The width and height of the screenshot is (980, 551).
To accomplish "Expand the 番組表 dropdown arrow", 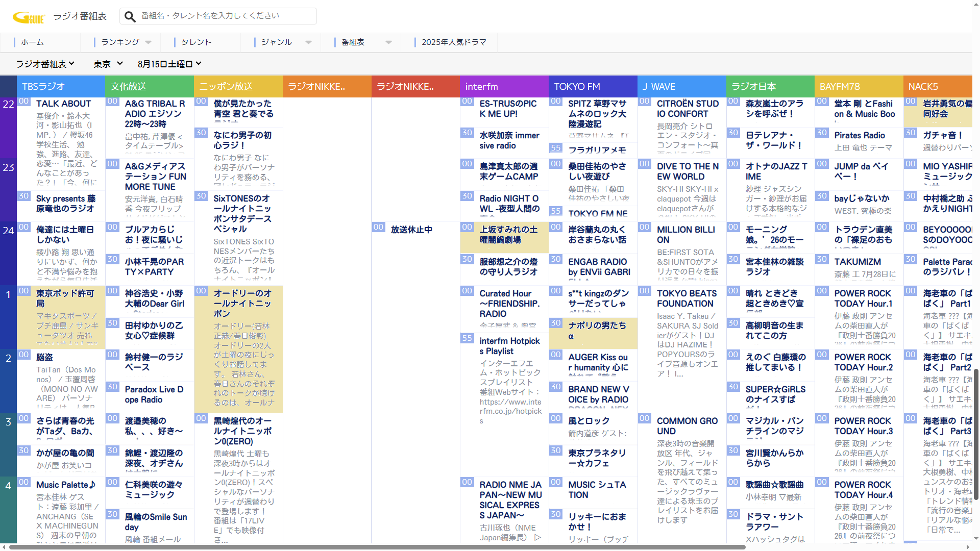I will 388,42.
